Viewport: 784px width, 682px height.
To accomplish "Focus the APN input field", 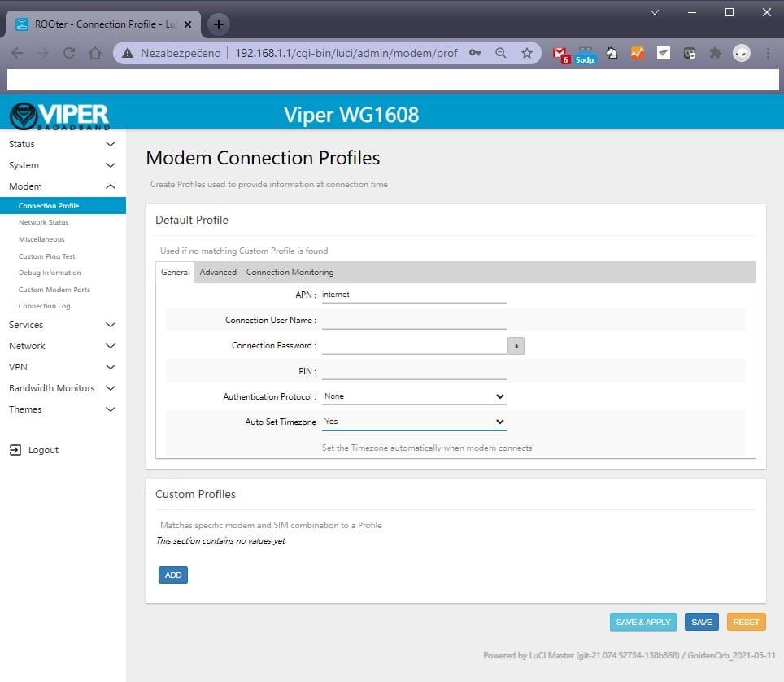I will click(x=415, y=295).
